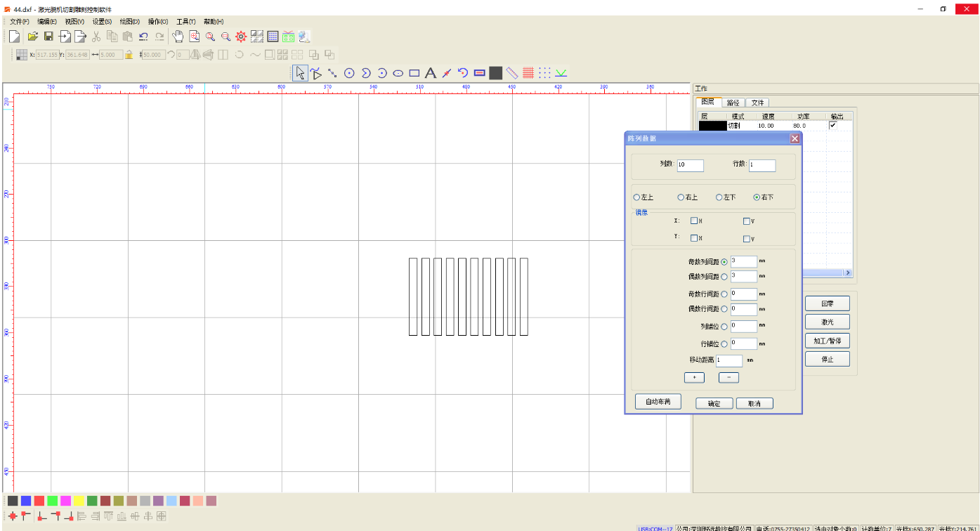This screenshot has width=980, height=531.
Task: Select the 右上 corner radio button
Action: 681,197
